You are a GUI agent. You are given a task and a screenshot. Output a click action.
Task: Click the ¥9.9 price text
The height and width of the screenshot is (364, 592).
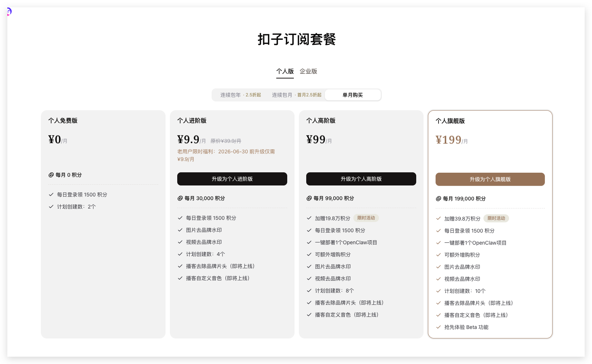(x=188, y=139)
